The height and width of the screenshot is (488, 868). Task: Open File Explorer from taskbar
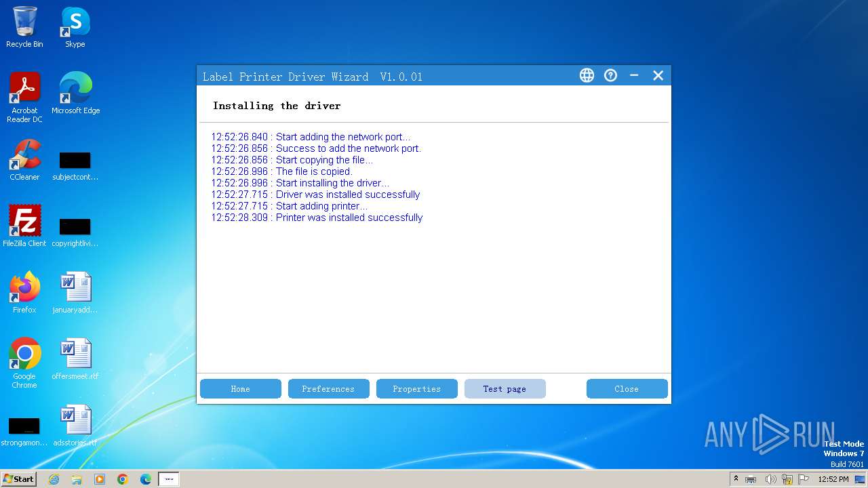pyautogui.click(x=77, y=479)
